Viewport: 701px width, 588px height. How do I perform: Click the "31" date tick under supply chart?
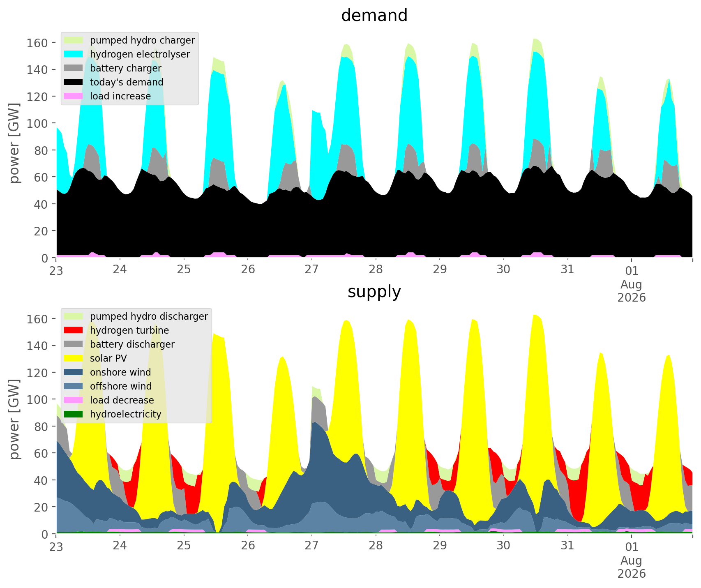pyautogui.click(x=567, y=546)
